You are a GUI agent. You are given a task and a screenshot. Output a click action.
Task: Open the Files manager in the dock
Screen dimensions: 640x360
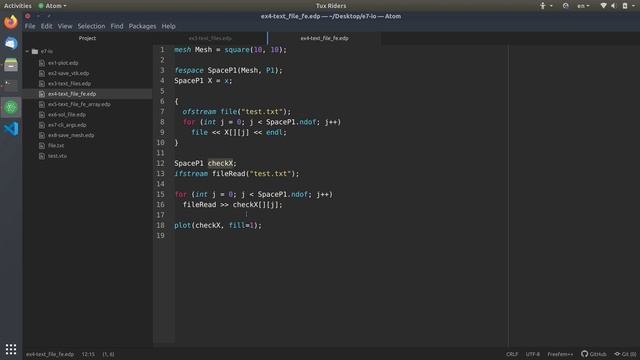tap(11, 65)
